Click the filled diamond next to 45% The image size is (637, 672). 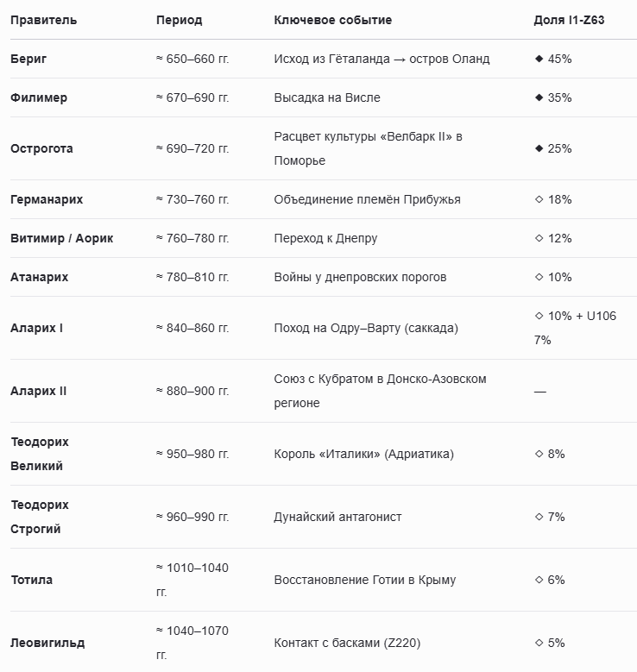(539, 59)
